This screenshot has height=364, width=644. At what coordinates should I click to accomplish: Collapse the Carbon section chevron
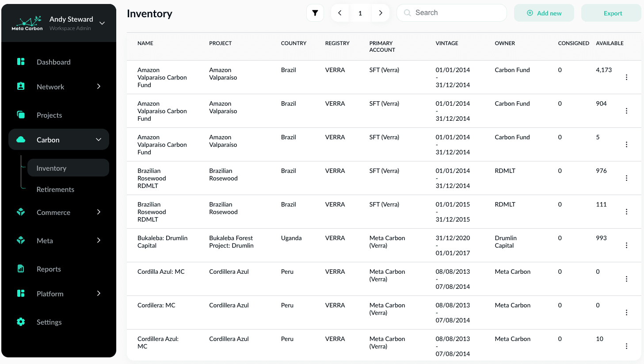[98, 139]
